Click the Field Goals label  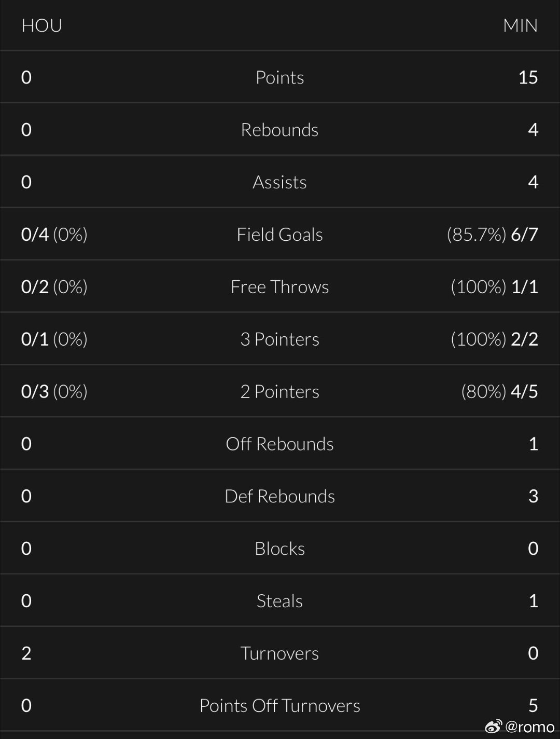(x=279, y=235)
